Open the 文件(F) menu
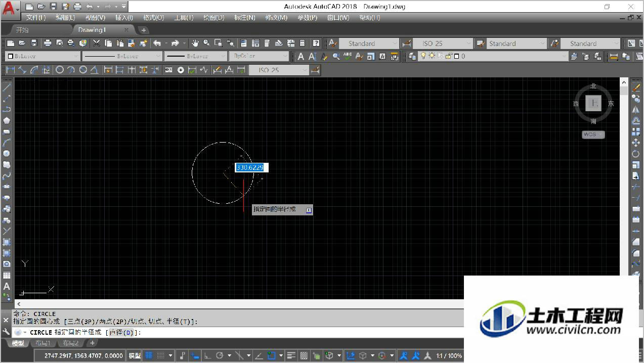This screenshot has width=644, height=363. coord(36,17)
